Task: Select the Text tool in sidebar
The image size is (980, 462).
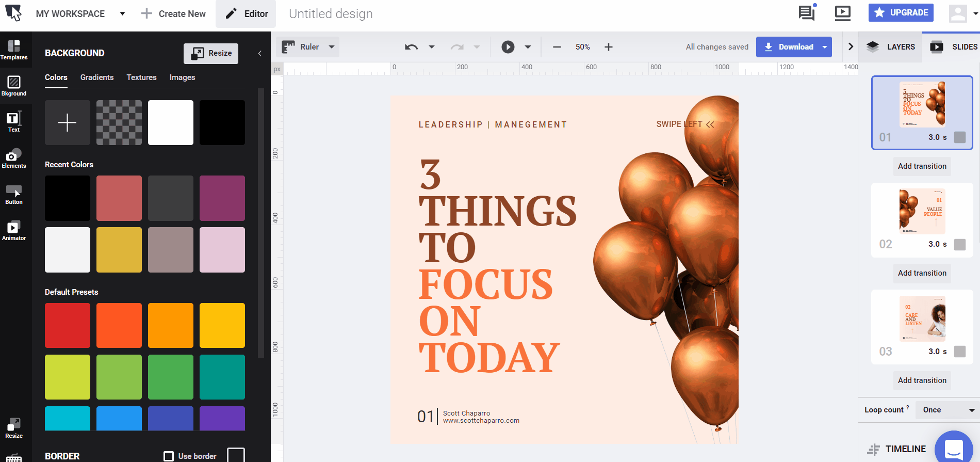Action: pos(14,122)
